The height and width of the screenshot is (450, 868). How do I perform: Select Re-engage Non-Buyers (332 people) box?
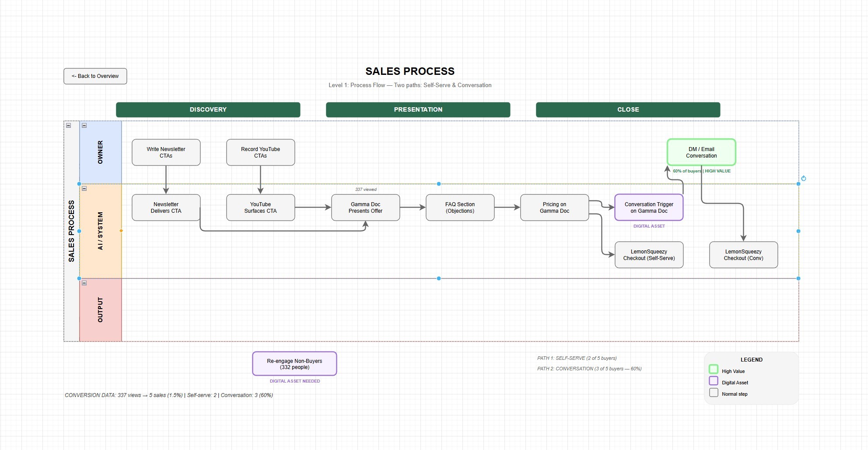[294, 364]
